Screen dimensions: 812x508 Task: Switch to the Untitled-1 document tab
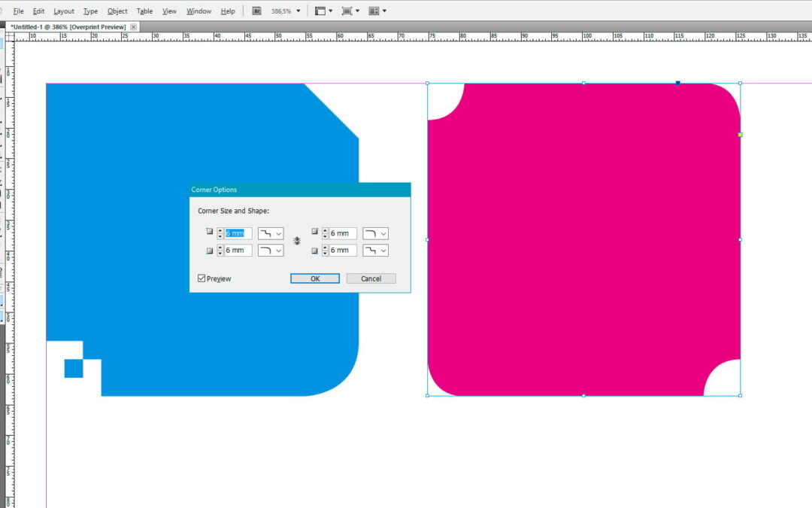[68, 27]
